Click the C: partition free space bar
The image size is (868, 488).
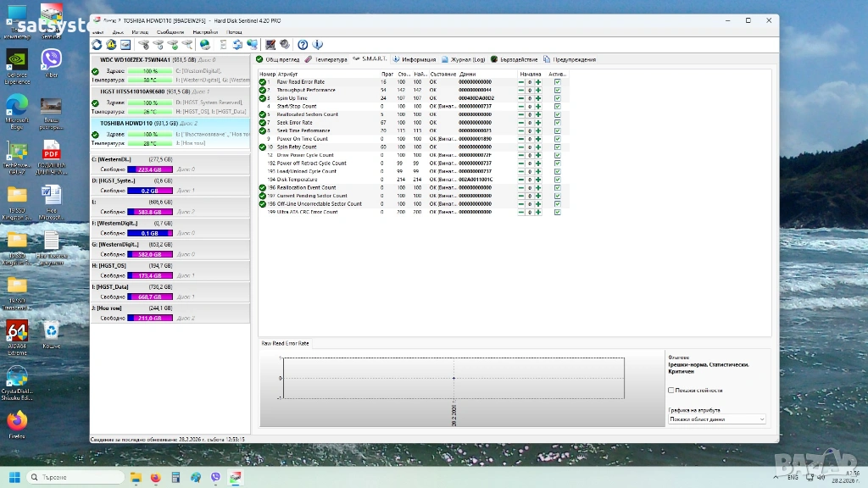point(149,169)
